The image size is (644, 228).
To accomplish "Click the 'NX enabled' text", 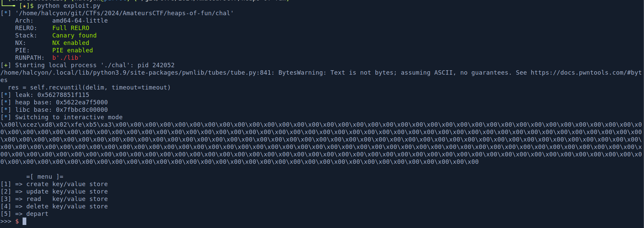I will (x=70, y=43).
